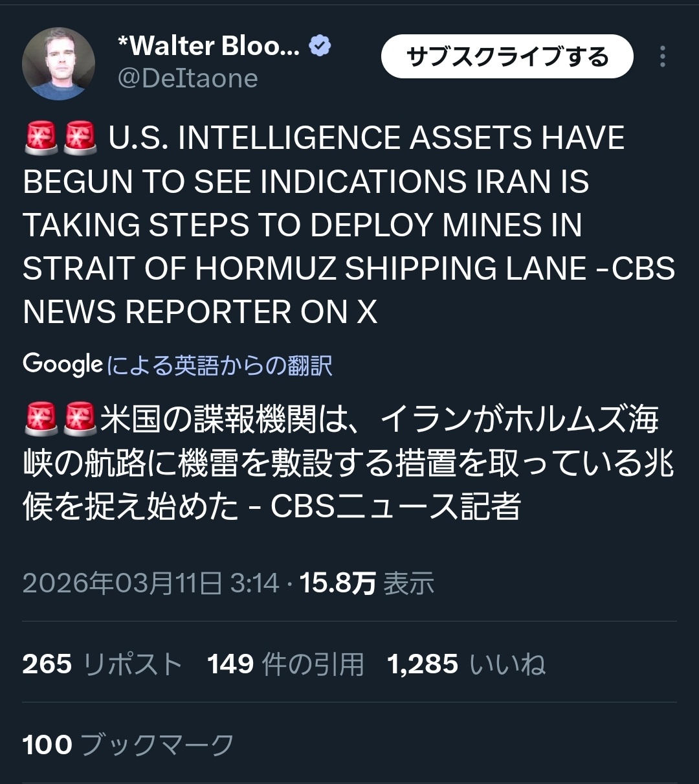
Task: Click the Google logo
Action: pos(63,364)
